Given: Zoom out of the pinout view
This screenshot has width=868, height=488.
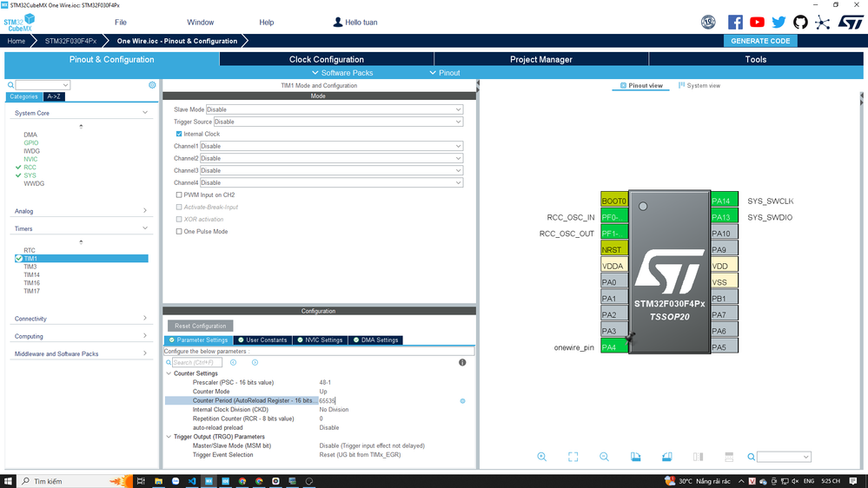Looking at the screenshot, I should pos(604,457).
